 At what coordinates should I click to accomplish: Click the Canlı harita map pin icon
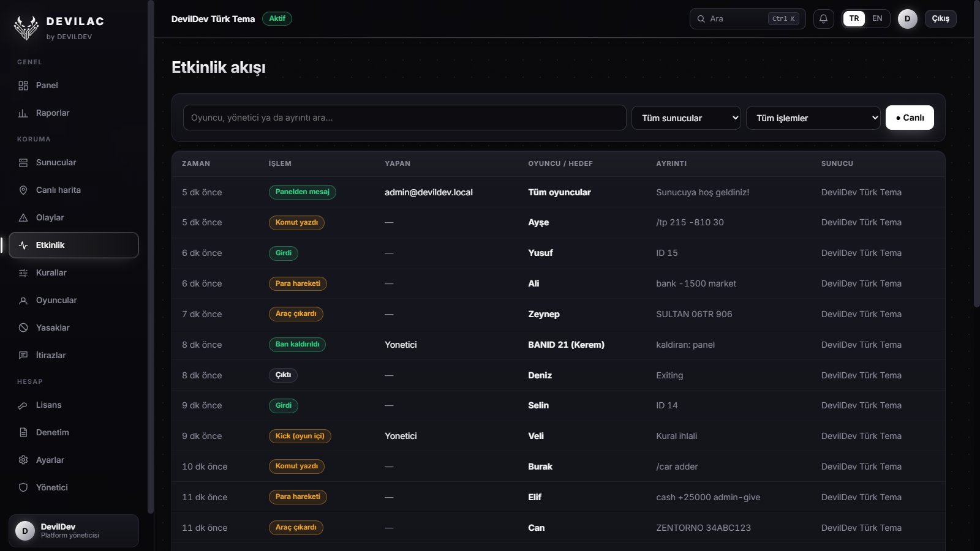point(23,190)
